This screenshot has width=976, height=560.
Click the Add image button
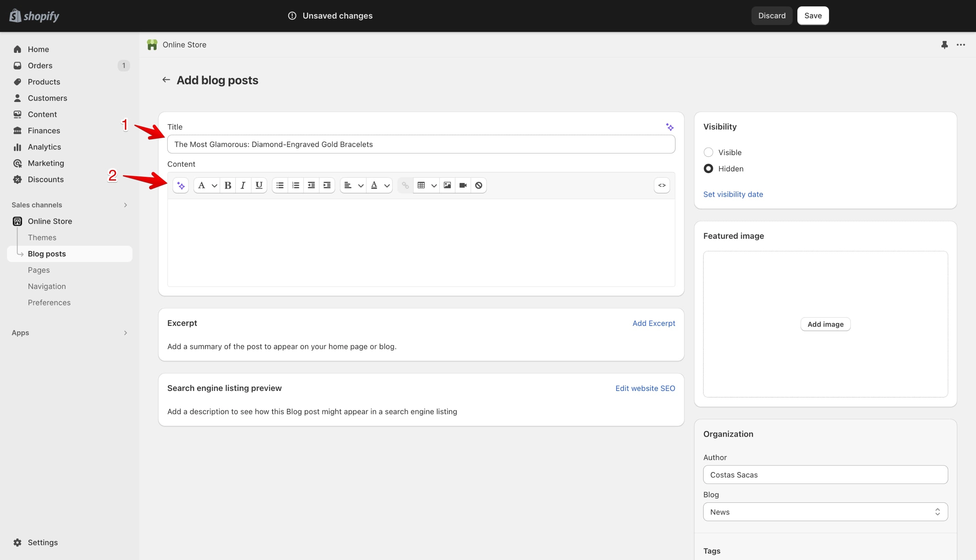tap(825, 324)
